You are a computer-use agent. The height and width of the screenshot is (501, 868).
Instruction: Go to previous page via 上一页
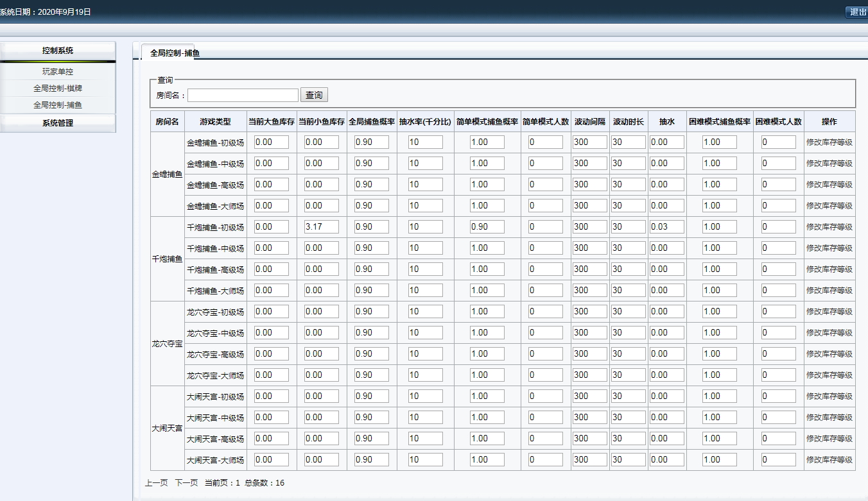pyautogui.click(x=156, y=483)
